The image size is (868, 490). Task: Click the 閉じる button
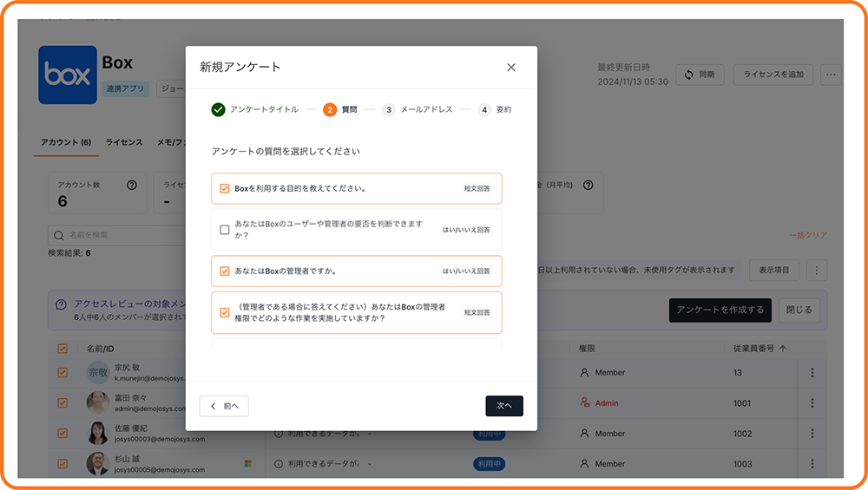(x=799, y=310)
